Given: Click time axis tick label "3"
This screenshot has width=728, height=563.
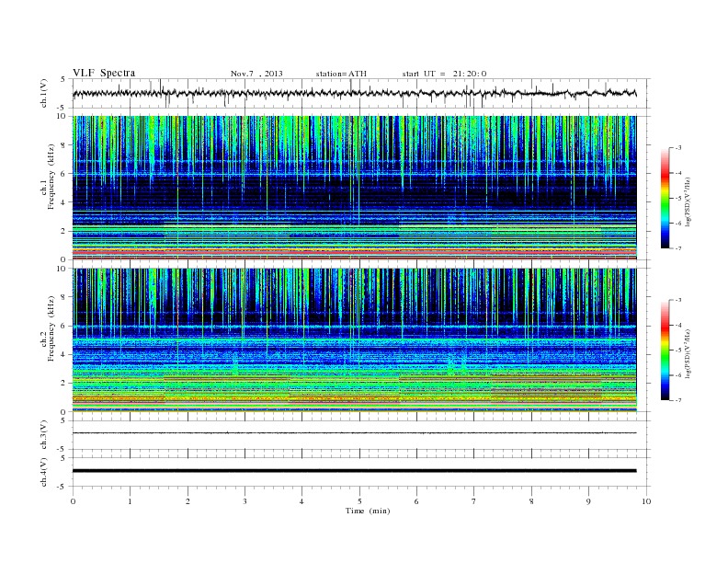Looking at the screenshot, I should (245, 501).
